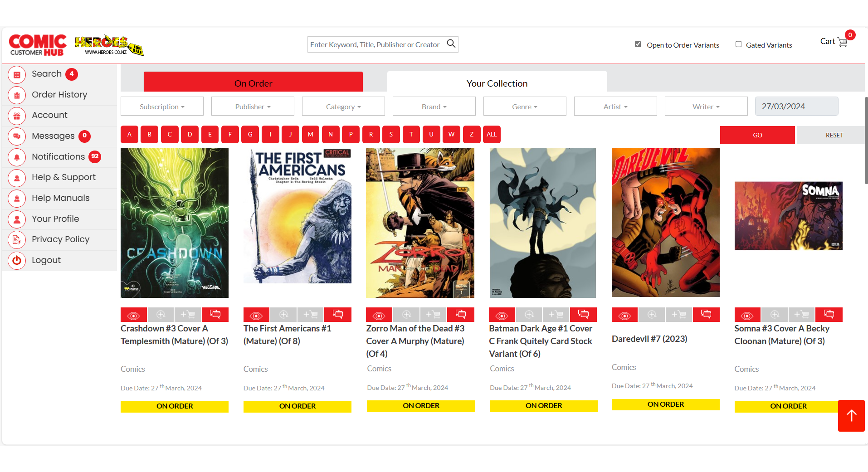The image size is (868, 472).
Task: Switch to Your Collection tab
Action: (497, 82)
